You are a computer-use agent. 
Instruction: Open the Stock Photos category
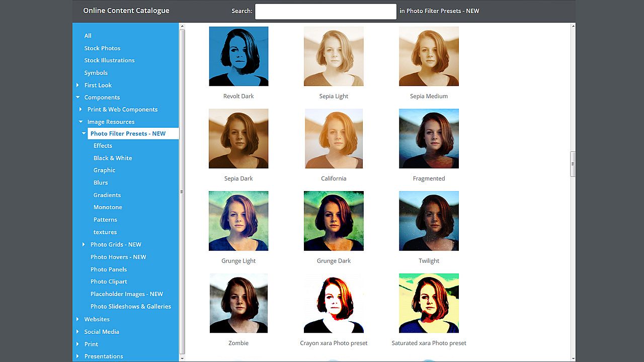[x=102, y=48]
